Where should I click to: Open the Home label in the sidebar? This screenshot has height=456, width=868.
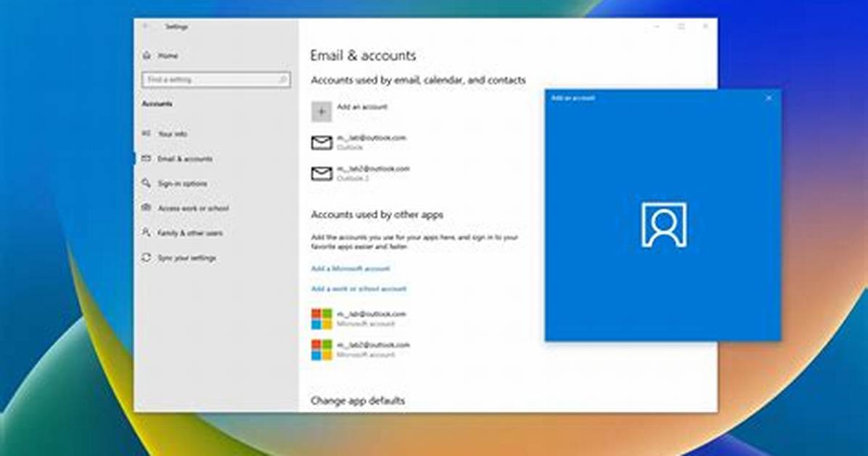[x=168, y=56]
